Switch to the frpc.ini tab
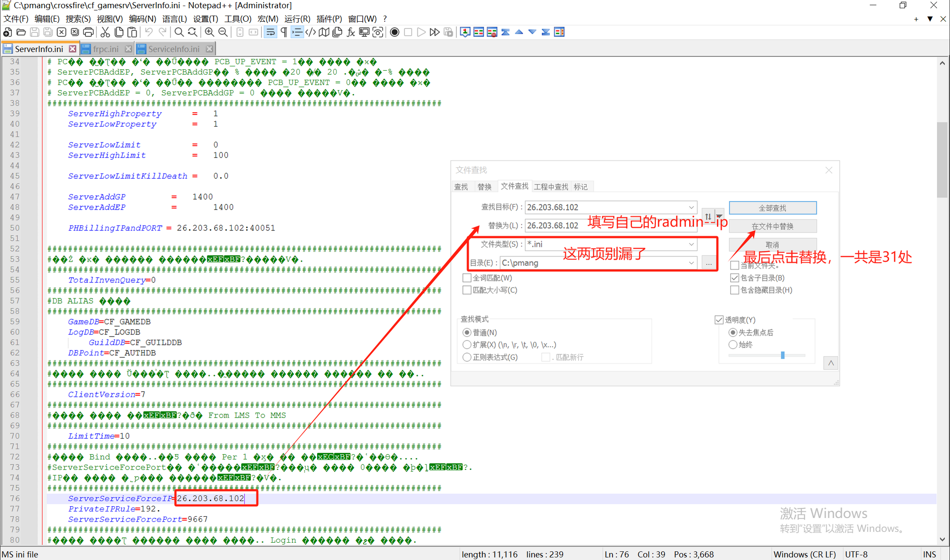Viewport: 950px width, 560px height. coord(105,49)
